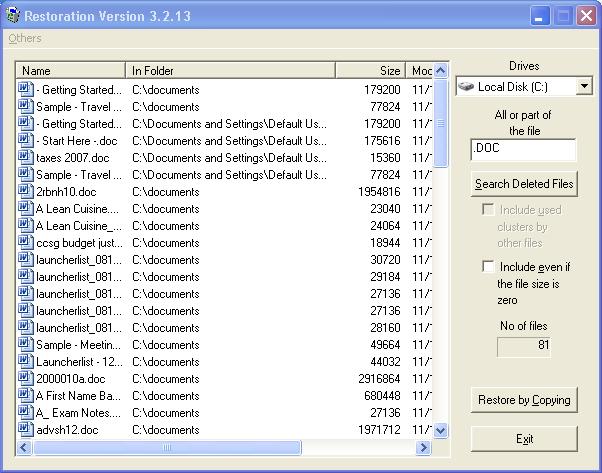The height and width of the screenshot is (473, 602).
Task: Select Word icon of ccsg budget just file
Action: 26,243
